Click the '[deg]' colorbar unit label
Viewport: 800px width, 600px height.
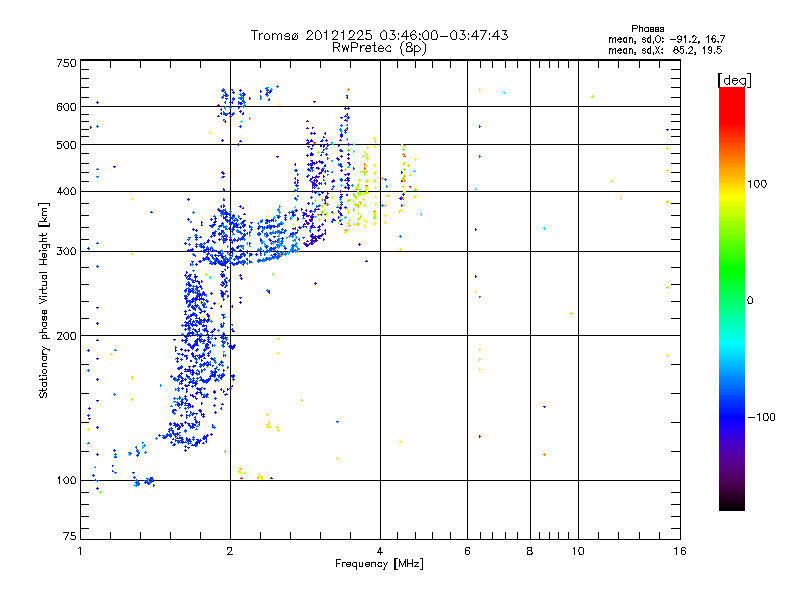pos(734,80)
